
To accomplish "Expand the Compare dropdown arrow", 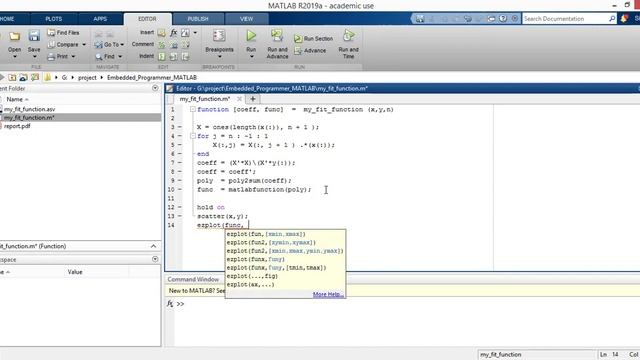I will 84,44.
